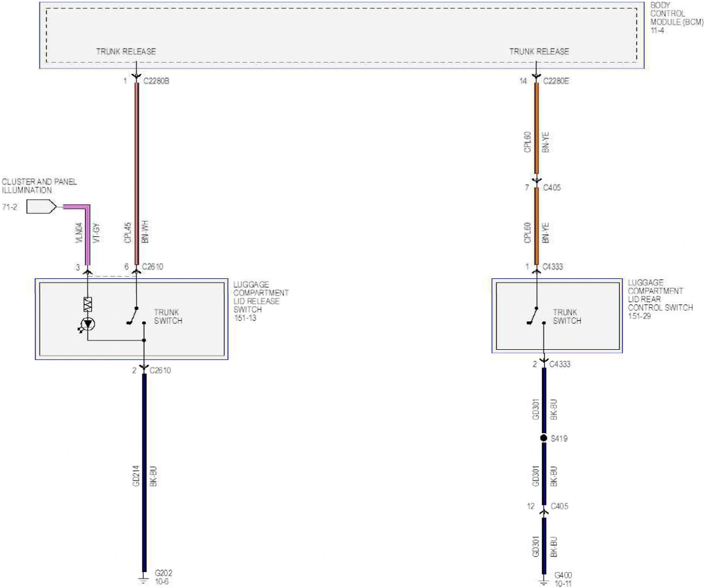This screenshot has width=705, height=588.
Task: Click the C405 label at pin 7
Action: click(x=552, y=188)
